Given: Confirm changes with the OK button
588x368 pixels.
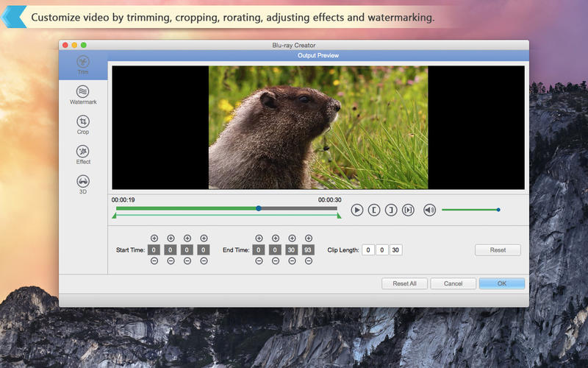Looking at the screenshot, I should (501, 283).
